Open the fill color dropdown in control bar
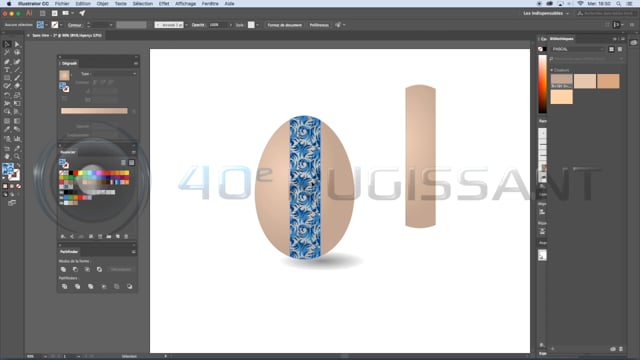 [47, 25]
